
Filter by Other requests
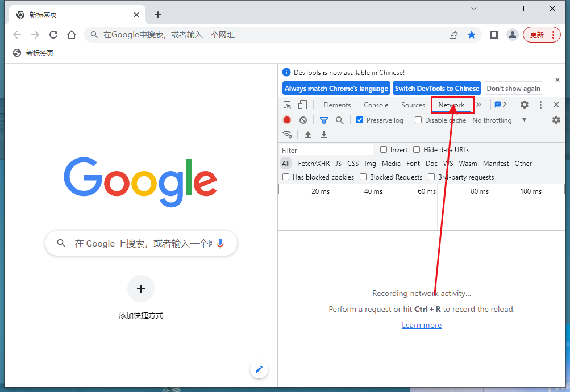click(523, 164)
